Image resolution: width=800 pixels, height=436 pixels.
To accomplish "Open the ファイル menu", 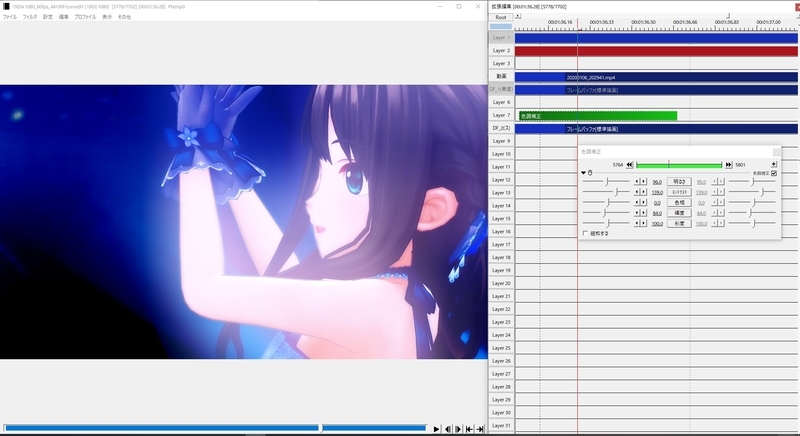I will pos(10,17).
